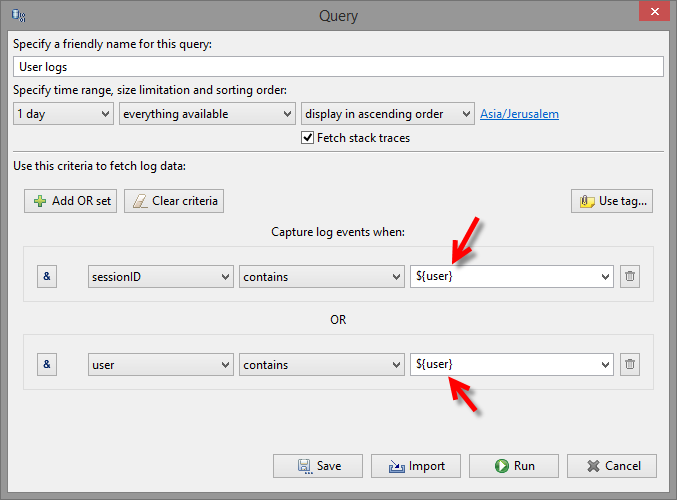Import a query
Viewport: 677px width, 500px height.
click(416, 466)
